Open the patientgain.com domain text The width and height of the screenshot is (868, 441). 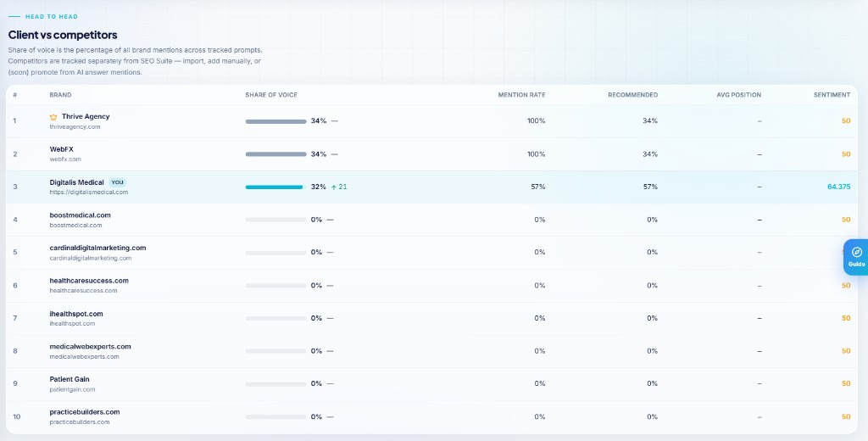pyautogui.click(x=73, y=389)
